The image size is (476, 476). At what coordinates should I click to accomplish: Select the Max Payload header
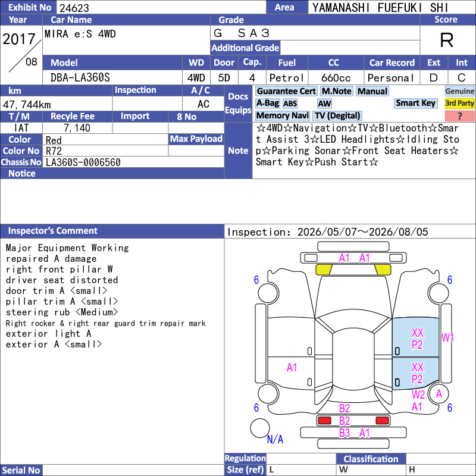[x=196, y=139]
